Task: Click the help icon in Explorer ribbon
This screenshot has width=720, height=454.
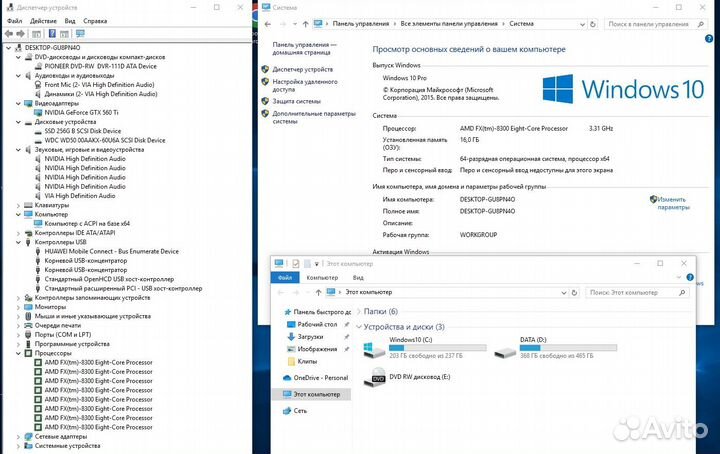Action: click(690, 277)
